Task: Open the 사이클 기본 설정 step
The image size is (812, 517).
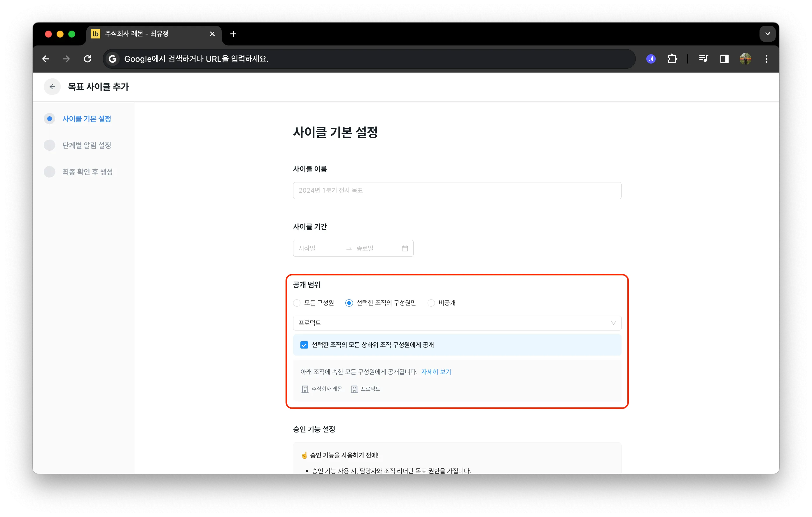Action: [87, 119]
